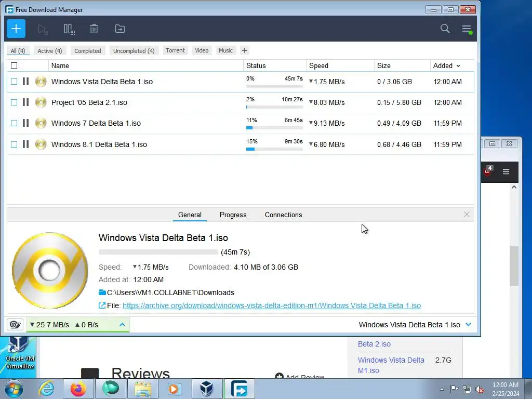Collapse details with the bottom-right blue chevron
Screen dimensions: 532x399
pos(469,324)
